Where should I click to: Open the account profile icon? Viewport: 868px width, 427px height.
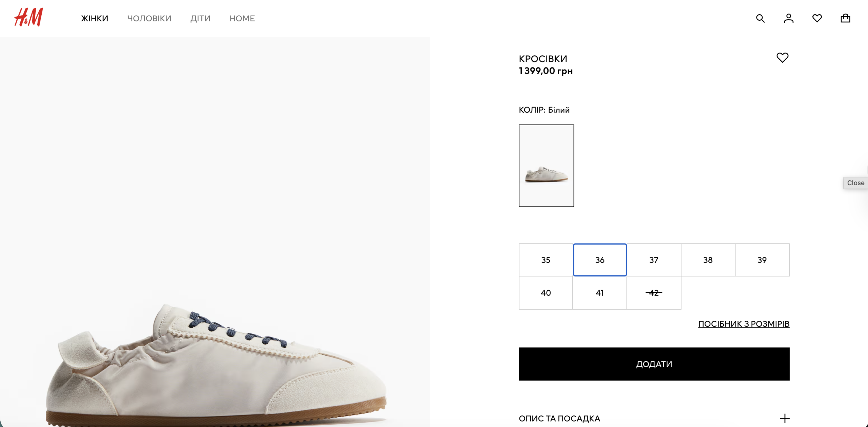coord(789,18)
